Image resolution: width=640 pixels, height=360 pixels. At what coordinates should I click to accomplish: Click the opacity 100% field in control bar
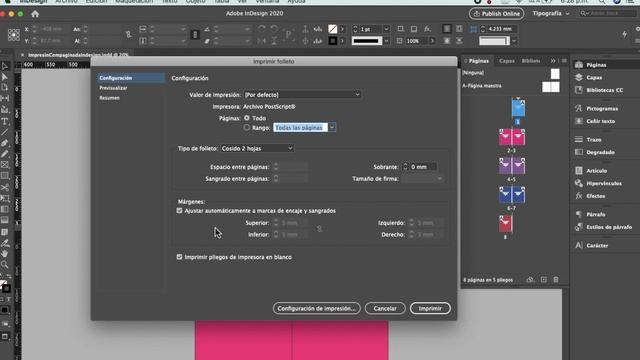[x=416, y=41]
